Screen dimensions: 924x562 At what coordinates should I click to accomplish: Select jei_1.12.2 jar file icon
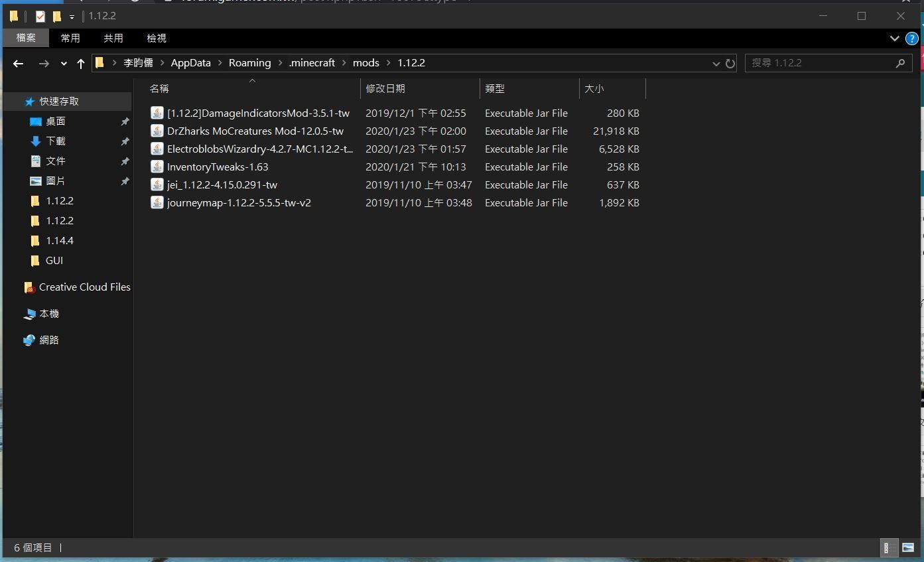(157, 184)
